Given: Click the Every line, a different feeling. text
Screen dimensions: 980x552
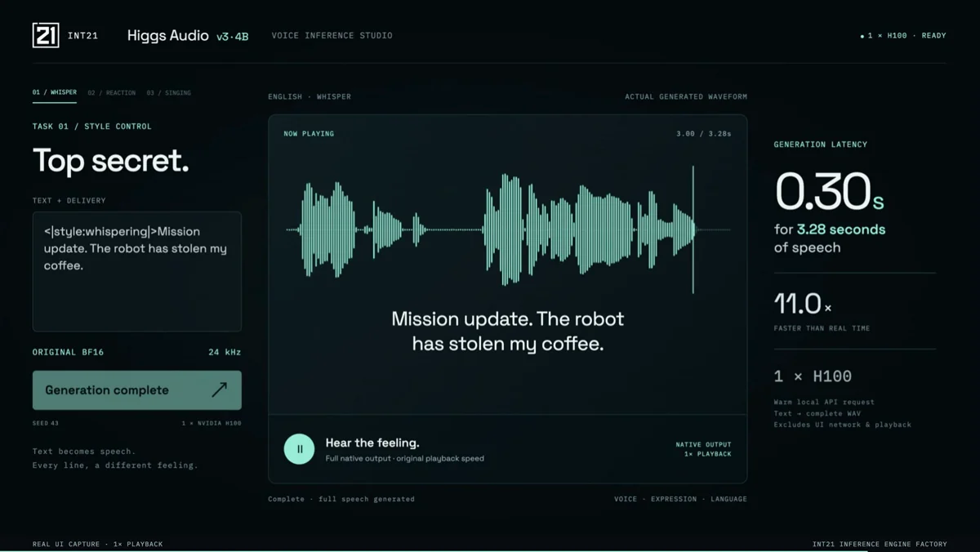Looking at the screenshot, I should [x=115, y=465].
